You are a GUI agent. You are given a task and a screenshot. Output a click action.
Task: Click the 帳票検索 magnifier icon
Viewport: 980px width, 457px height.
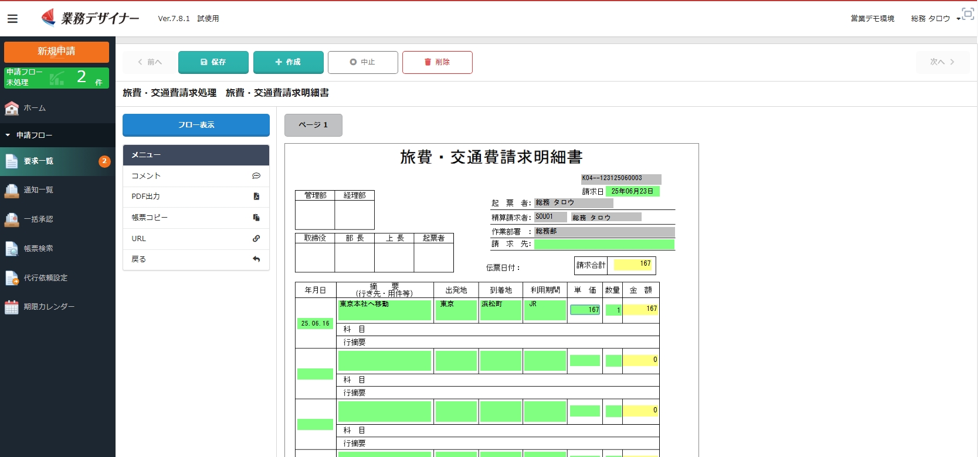(x=12, y=249)
